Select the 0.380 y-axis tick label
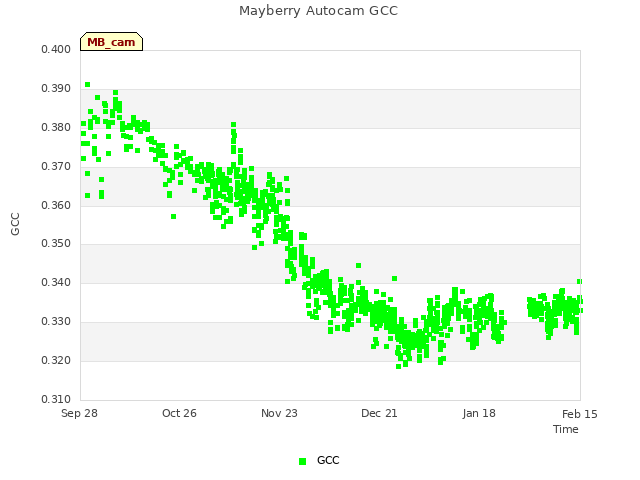Image resolution: width=640 pixels, height=480 pixels. point(56,128)
